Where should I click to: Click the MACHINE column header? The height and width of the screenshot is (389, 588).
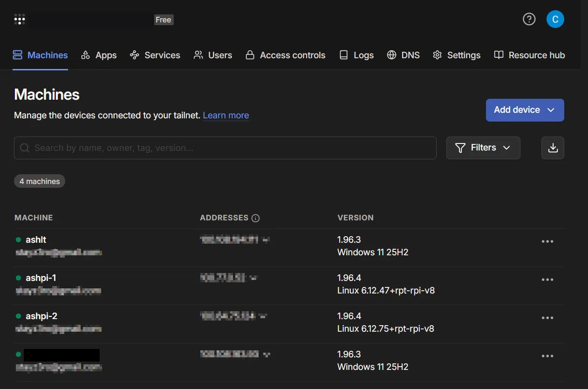(x=34, y=218)
